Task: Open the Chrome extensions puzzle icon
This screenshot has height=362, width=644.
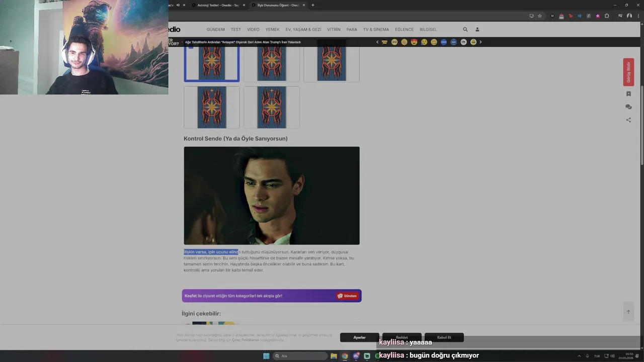Action: tap(607, 16)
